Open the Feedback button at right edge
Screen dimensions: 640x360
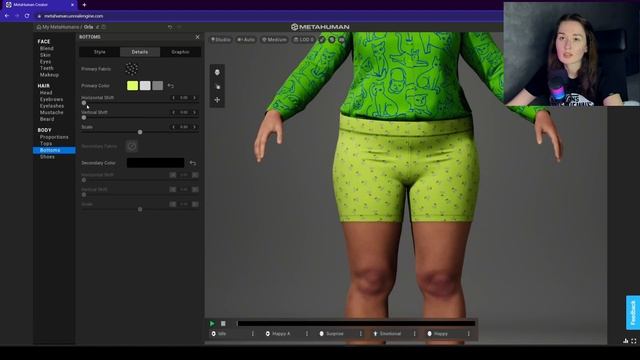633,313
